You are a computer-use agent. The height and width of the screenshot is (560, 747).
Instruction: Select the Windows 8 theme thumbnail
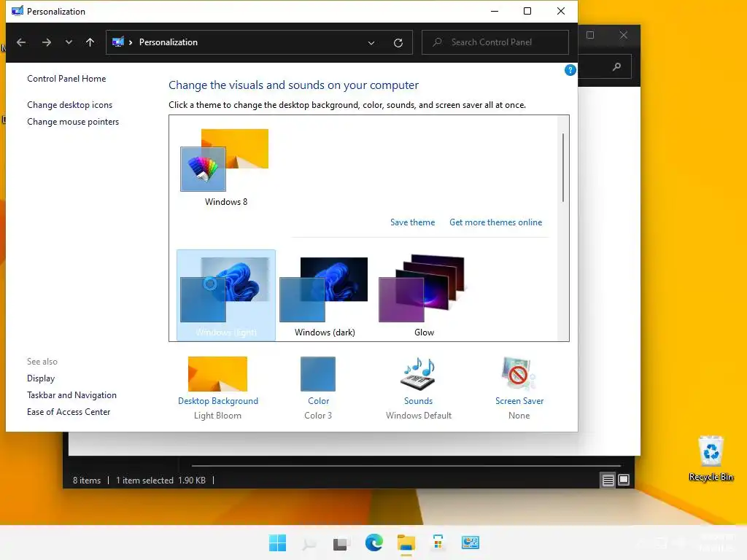point(225,160)
